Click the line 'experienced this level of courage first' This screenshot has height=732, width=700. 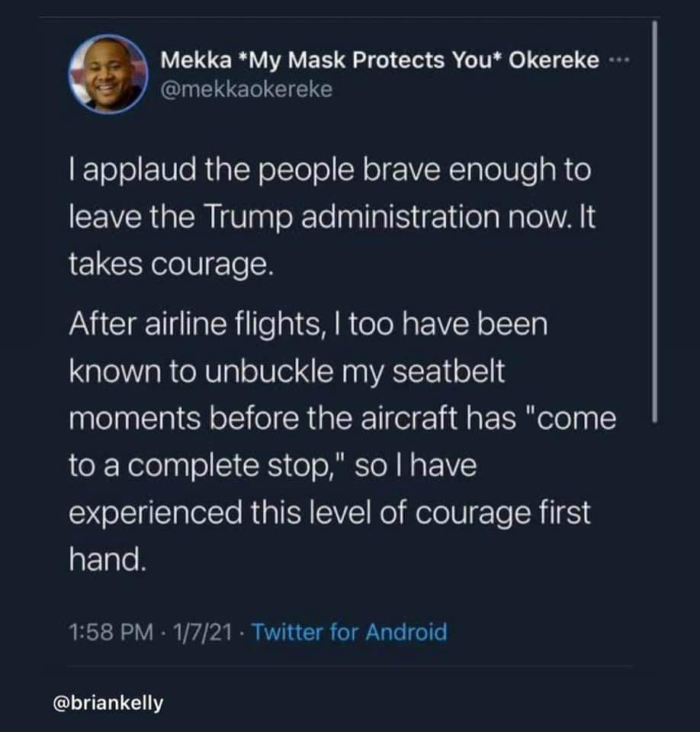point(329,512)
